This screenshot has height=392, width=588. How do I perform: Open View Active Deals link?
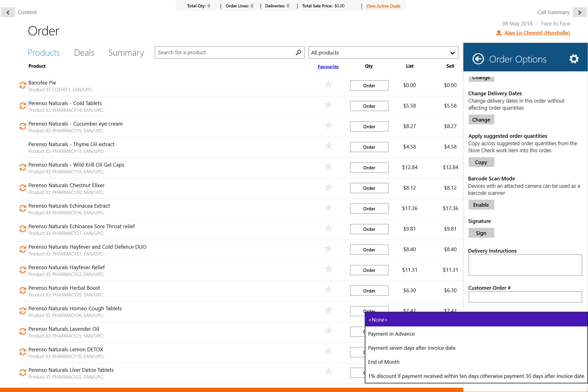[x=383, y=6]
